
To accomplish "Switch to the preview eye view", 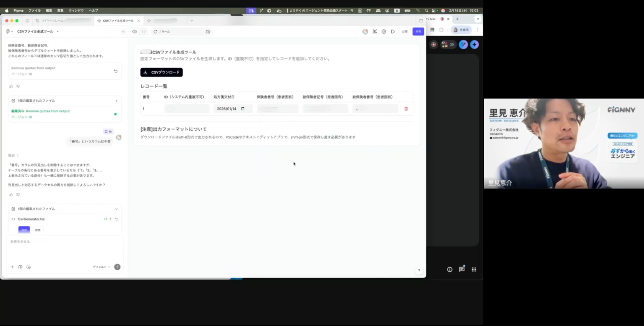I will (134, 32).
